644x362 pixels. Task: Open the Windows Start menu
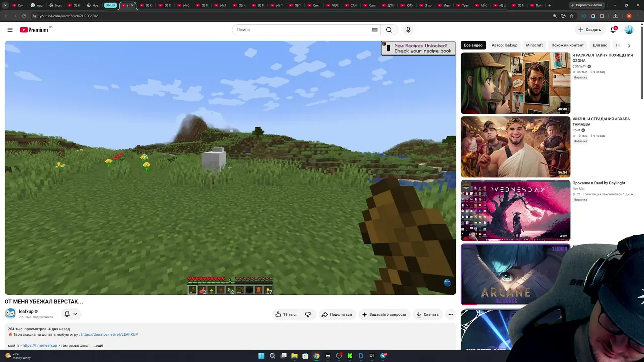point(261,356)
